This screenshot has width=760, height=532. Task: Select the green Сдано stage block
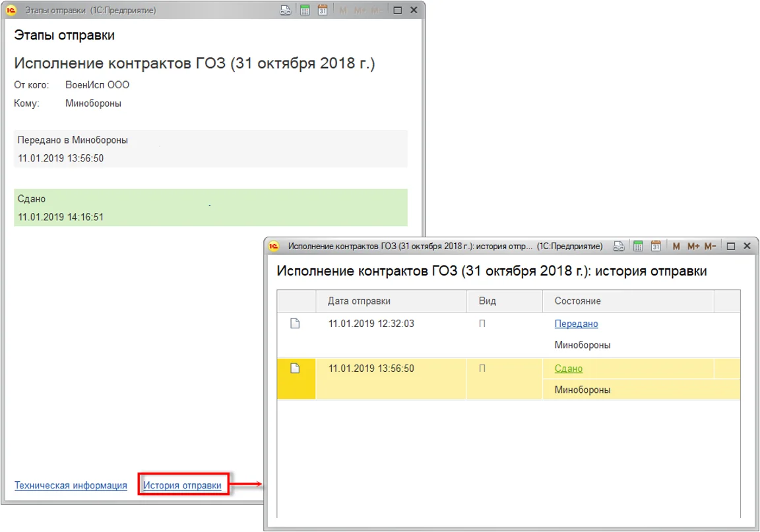click(210, 208)
